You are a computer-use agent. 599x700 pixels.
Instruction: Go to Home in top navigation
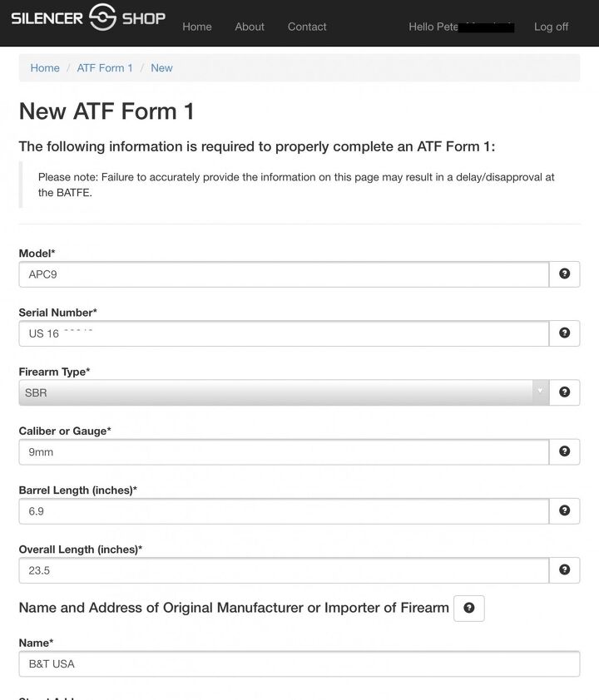(197, 27)
